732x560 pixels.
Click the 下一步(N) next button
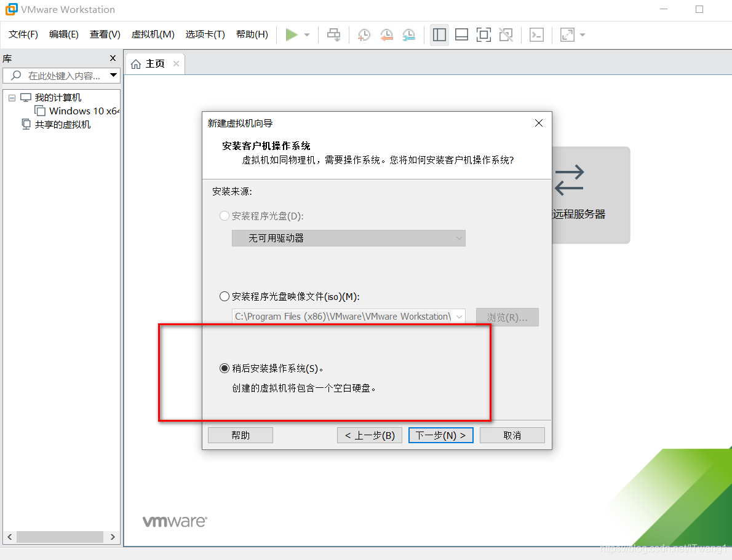pos(440,435)
